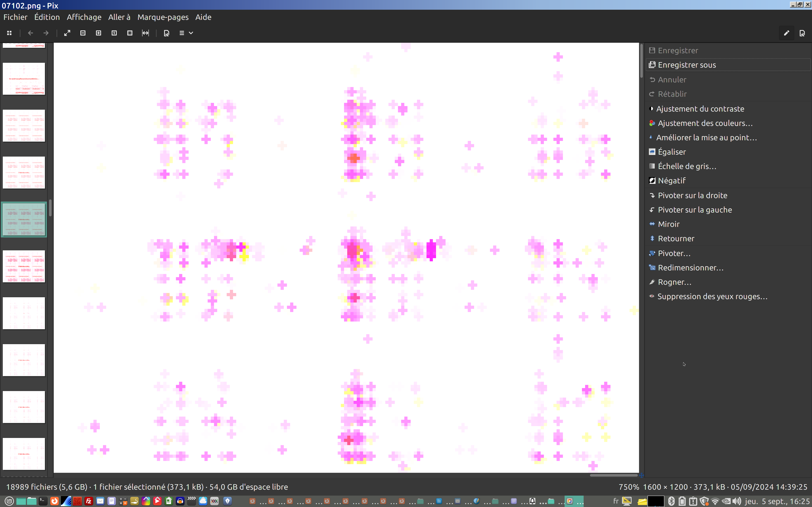This screenshot has width=812, height=507.
Task: Open the Affichage menu
Action: [x=84, y=17]
